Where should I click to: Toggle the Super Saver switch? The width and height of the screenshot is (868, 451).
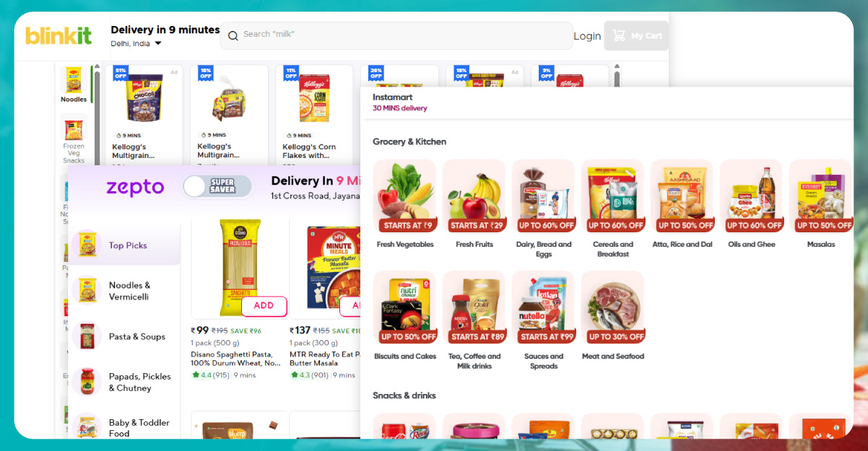coord(217,187)
